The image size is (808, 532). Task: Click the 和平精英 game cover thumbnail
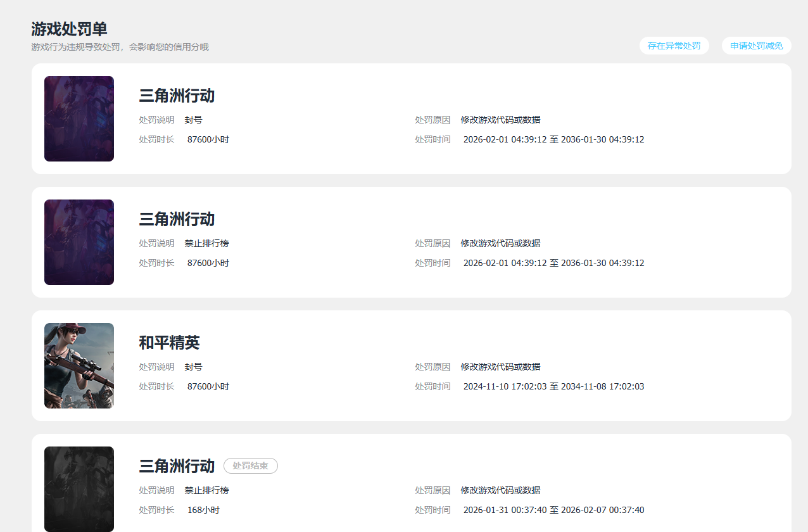pyautogui.click(x=79, y=365)
